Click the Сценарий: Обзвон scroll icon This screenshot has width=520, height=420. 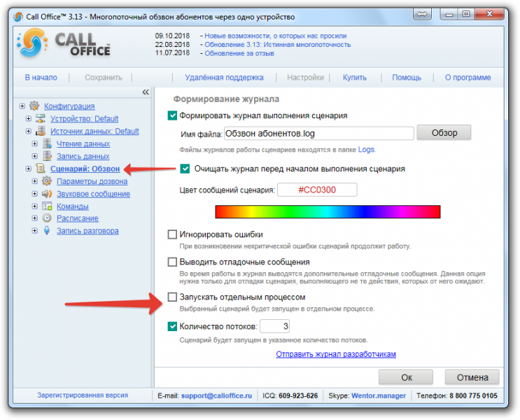[x=41, y=169]
